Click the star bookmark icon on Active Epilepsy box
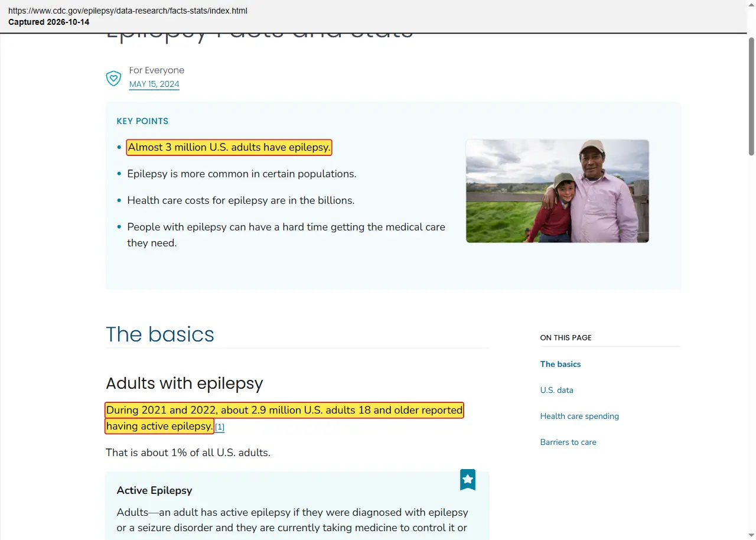The width and height of the screenshot is (756, 540). coord(468,480)
